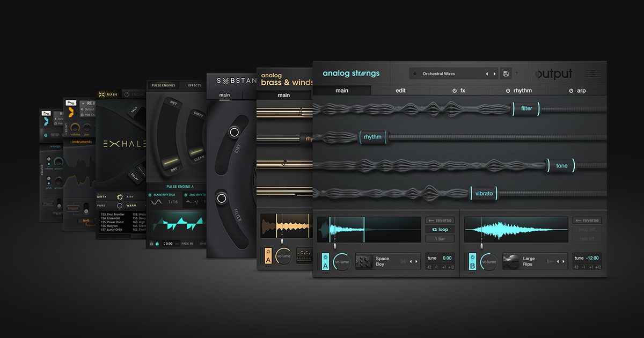Click +12 tune button for layer A
The width and height of the screenshot is (644, 338).
coord(450,267)
